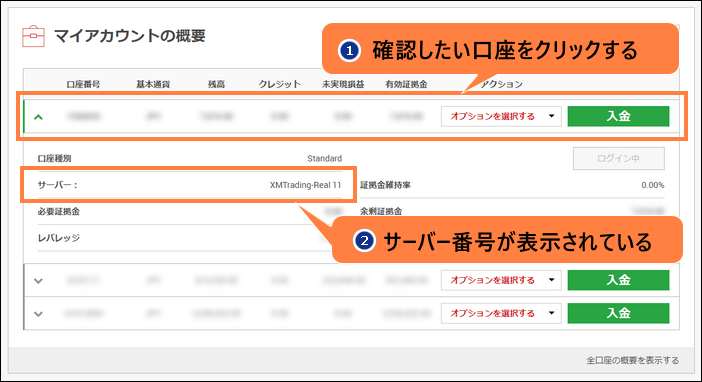Expand the third account row chevron
The width and height of the screenshot is (702, 382).
(x=39, y=314)
